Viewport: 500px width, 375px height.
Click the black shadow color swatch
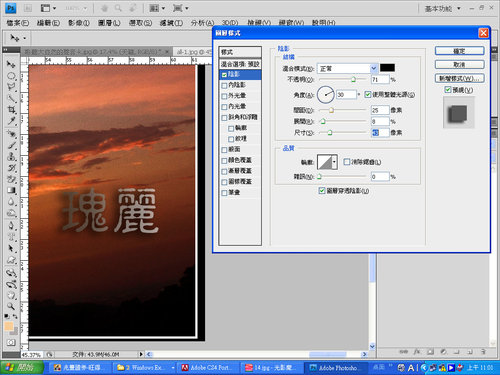click(x=387, y=68)
